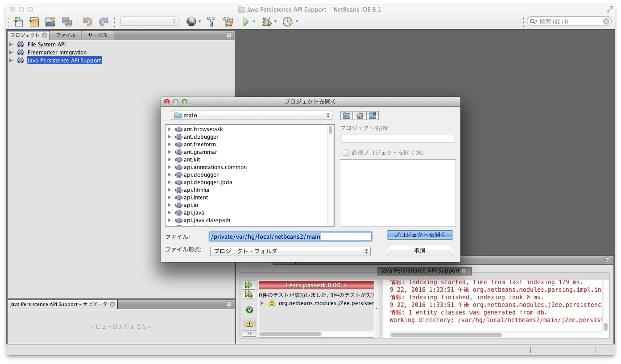Open the ファイル形式 dropdown

point(290,251)
